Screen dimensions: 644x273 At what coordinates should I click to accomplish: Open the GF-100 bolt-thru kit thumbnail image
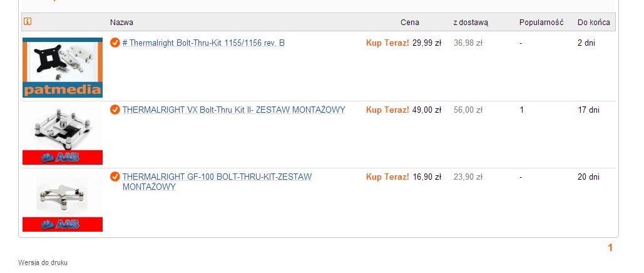pyautogui.click(x=63, y=202)
